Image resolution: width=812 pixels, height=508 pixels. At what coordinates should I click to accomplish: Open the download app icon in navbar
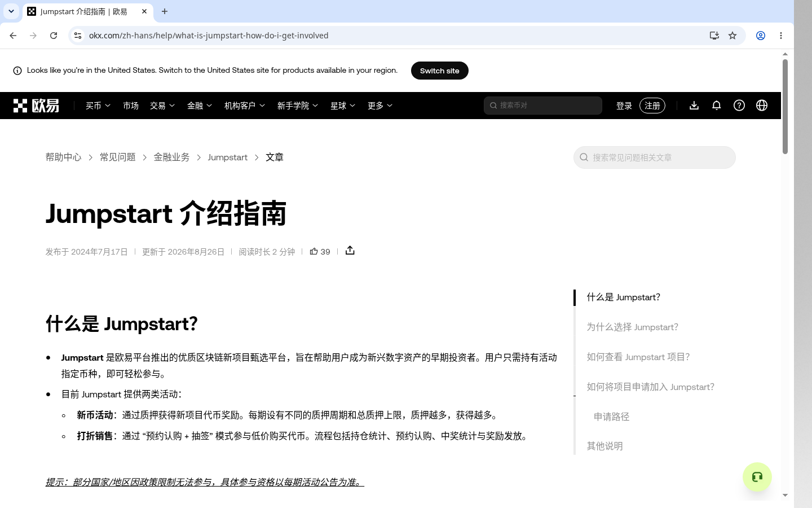694,106
